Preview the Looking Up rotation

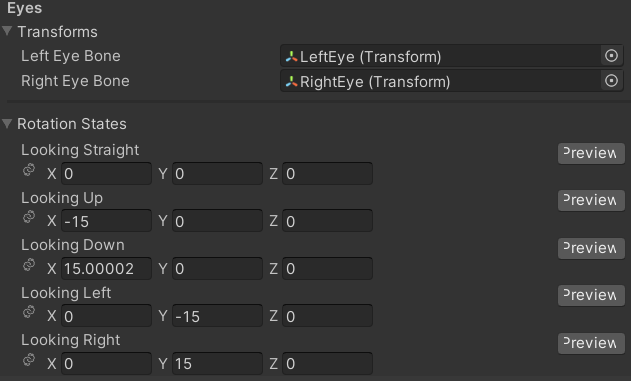coord(591,200)
